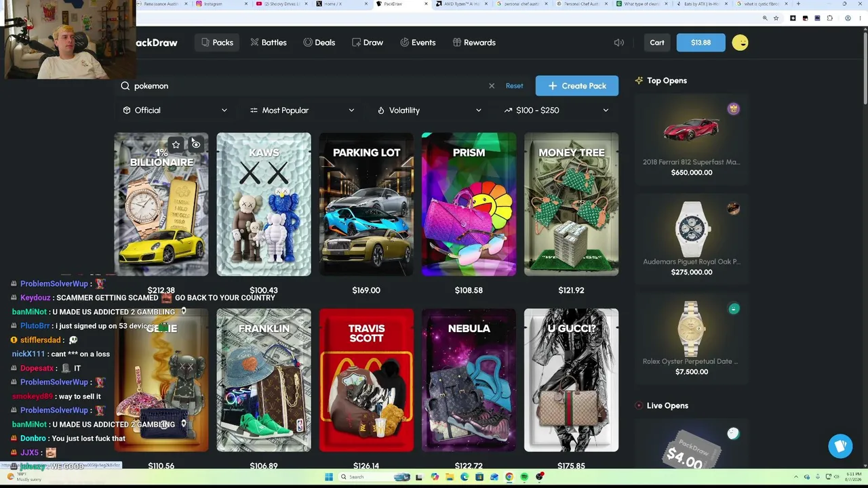This screenshot has height=488, width=868.
Task: Open the Nebula pack
Action: click(469, 380)
